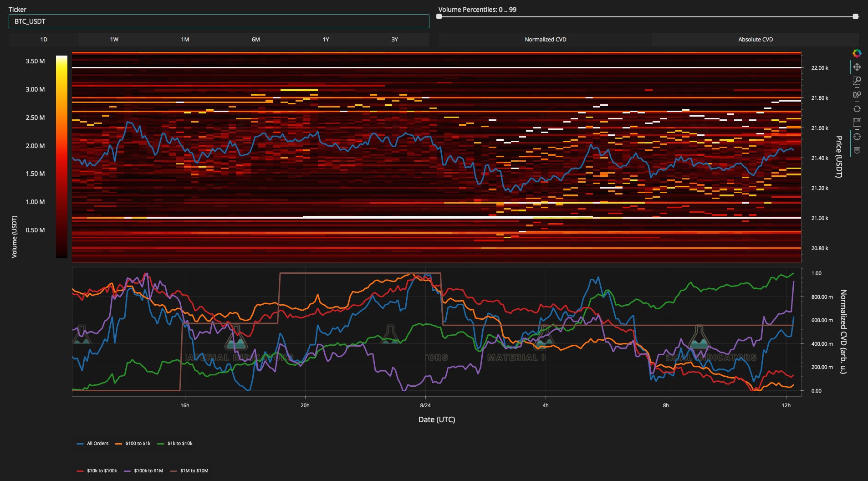Enable the Wheel Zoom tool
The height and width of the screenshot is (481, 868).
[857, 95]
